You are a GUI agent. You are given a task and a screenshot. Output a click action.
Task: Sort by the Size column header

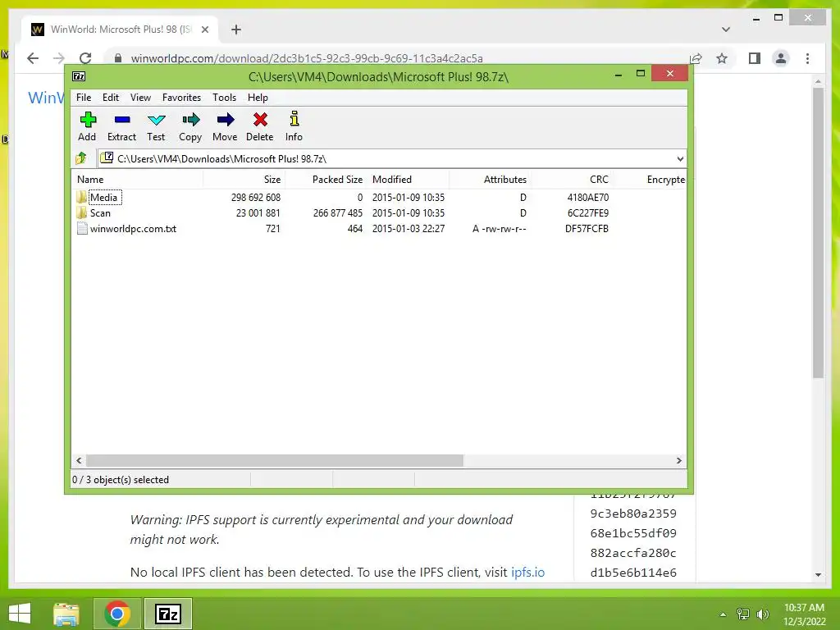243,180
